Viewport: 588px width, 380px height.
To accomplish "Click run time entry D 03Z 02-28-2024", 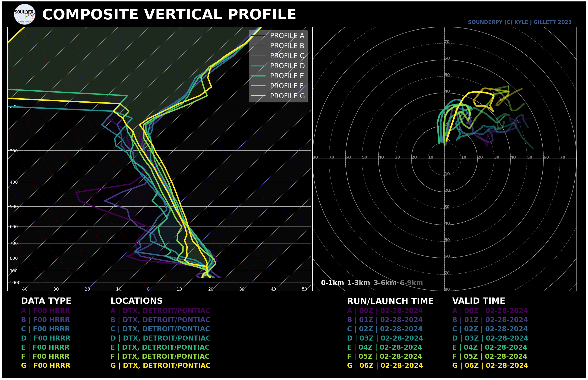I will click(x=385, y=338).
